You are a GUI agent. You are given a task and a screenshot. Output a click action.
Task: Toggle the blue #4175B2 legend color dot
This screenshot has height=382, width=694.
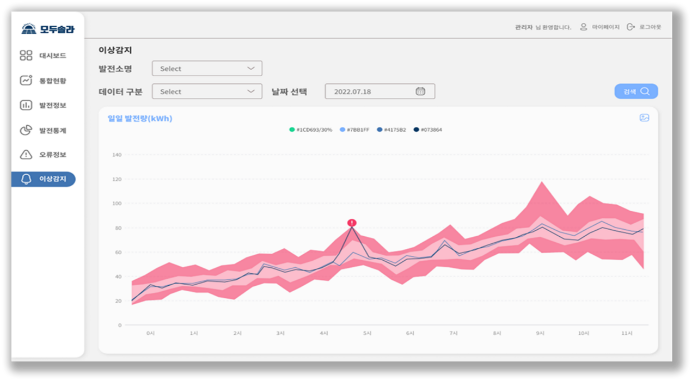click(379, 130)
